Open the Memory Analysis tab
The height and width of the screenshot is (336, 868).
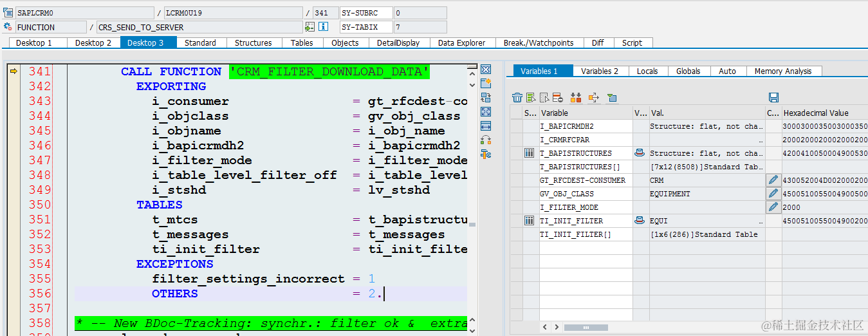point(783,71)
